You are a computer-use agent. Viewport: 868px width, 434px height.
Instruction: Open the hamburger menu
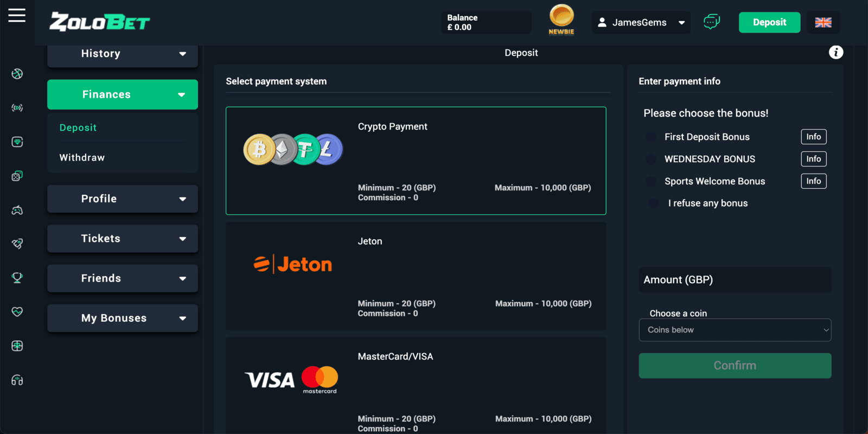tap(17, 15)
